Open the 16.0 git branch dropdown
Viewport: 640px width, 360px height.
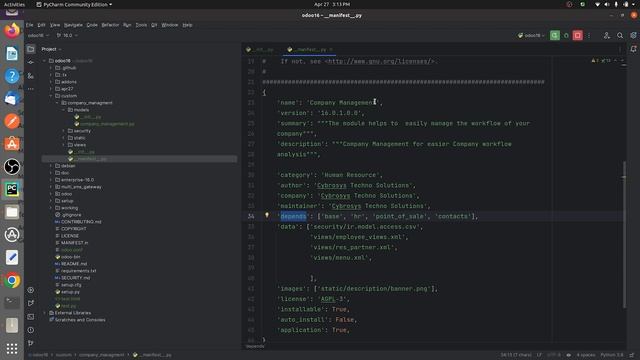(67, 36)
